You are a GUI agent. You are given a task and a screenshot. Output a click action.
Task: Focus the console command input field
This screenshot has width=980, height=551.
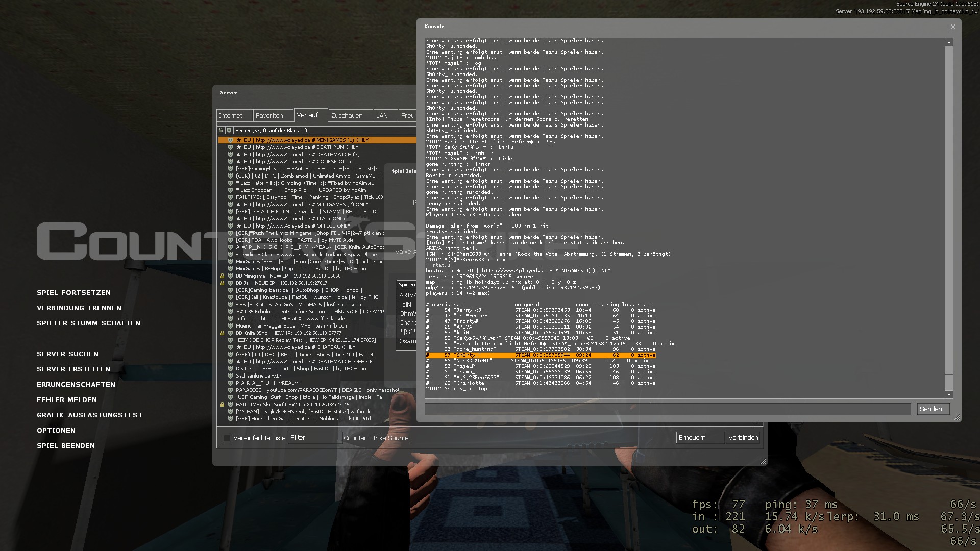[668, 409]
